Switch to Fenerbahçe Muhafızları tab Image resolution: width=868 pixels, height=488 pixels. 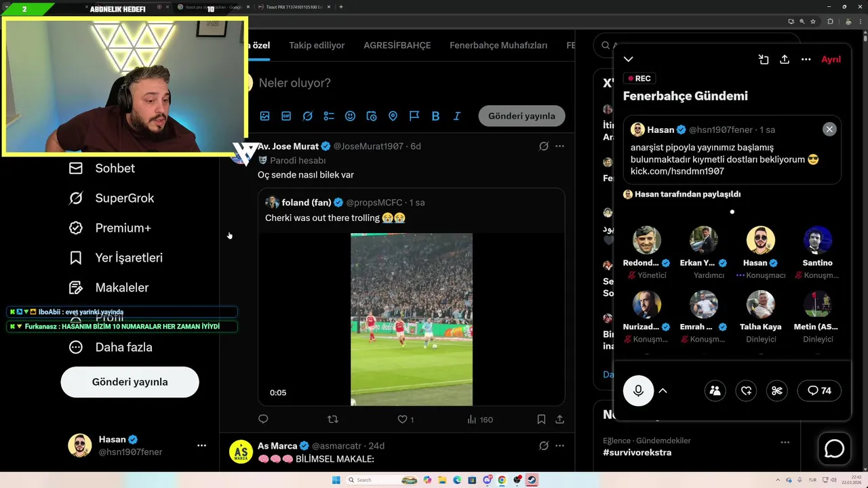[498, 45]
